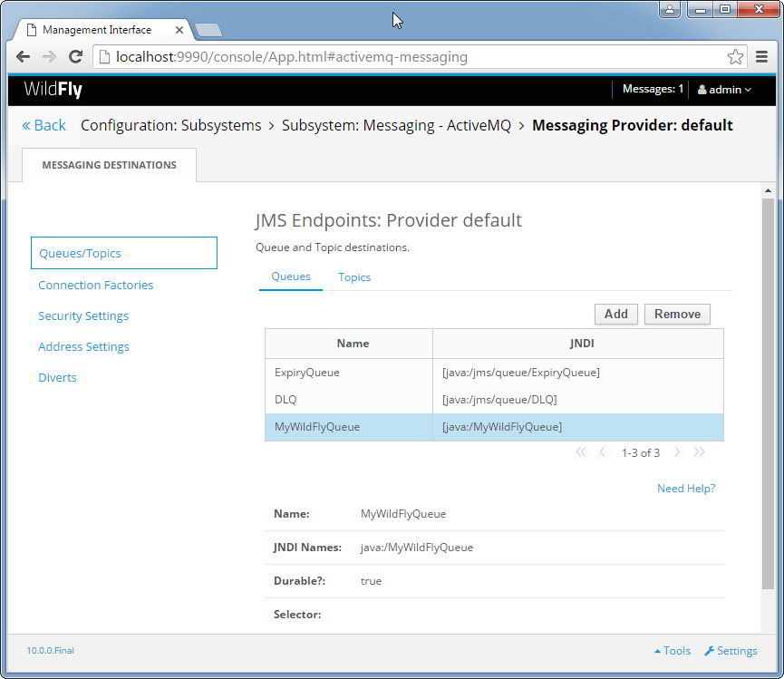
Task: Open a new browser tab
Action: coord(208,30)
